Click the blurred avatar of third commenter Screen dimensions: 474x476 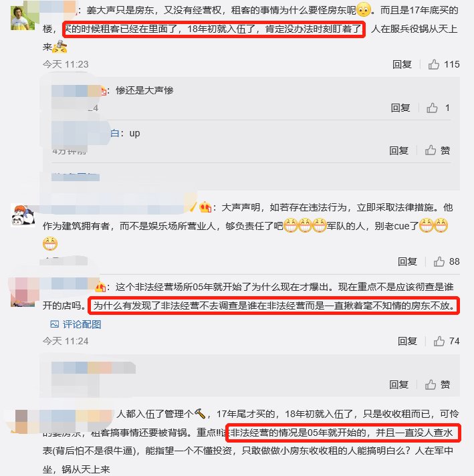point(23,293)
